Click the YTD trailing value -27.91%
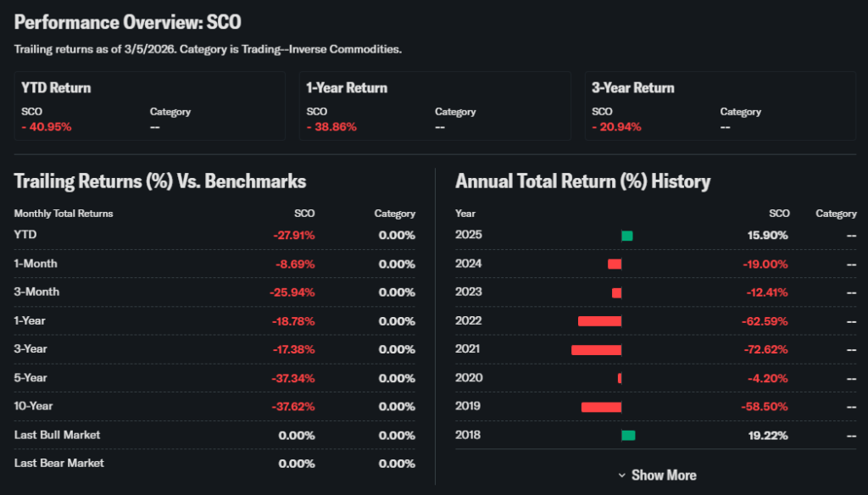The width and height of the screenshot is (868, 495). coord(294,235)
